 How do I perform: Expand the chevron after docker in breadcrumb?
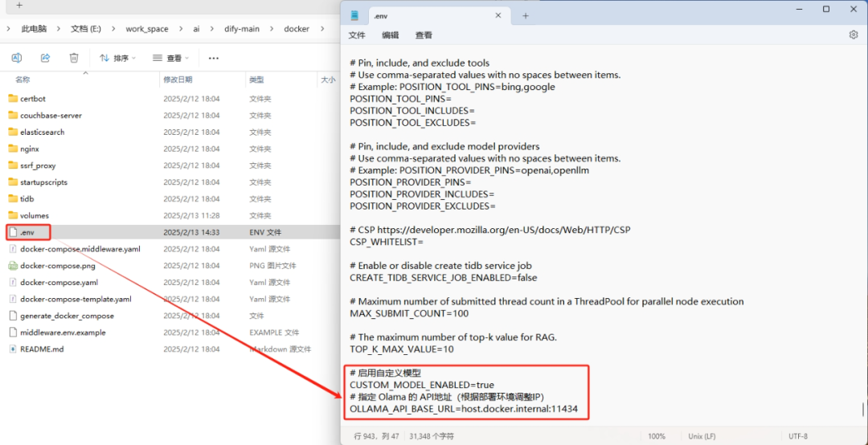(322, 29)
